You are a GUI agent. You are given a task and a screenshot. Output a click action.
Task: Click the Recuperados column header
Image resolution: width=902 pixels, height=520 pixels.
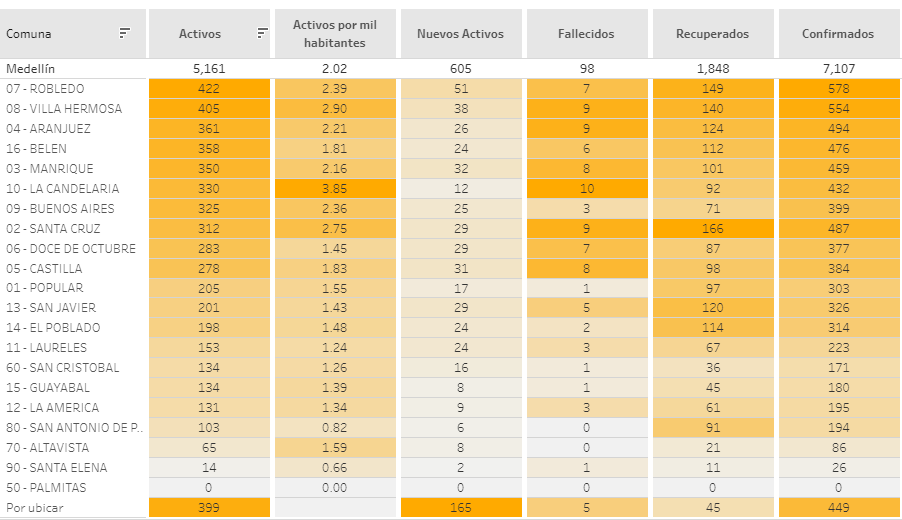click(x=712, y=34)
